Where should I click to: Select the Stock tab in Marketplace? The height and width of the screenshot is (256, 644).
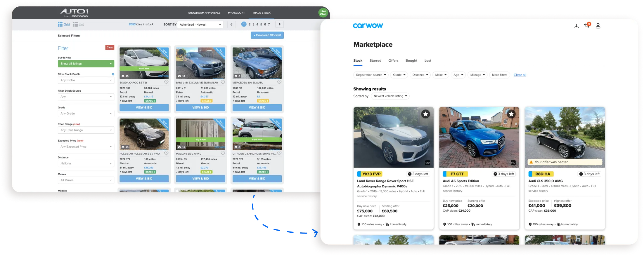coord(358,61)
